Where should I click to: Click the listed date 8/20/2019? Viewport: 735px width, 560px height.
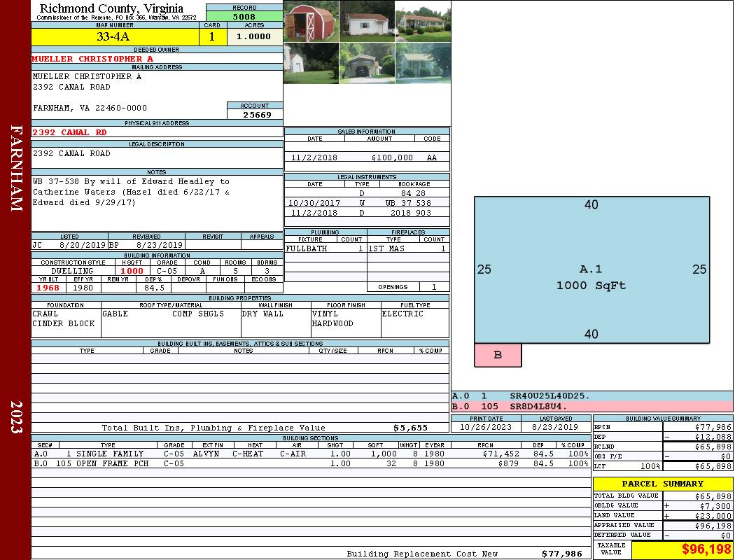83,244
